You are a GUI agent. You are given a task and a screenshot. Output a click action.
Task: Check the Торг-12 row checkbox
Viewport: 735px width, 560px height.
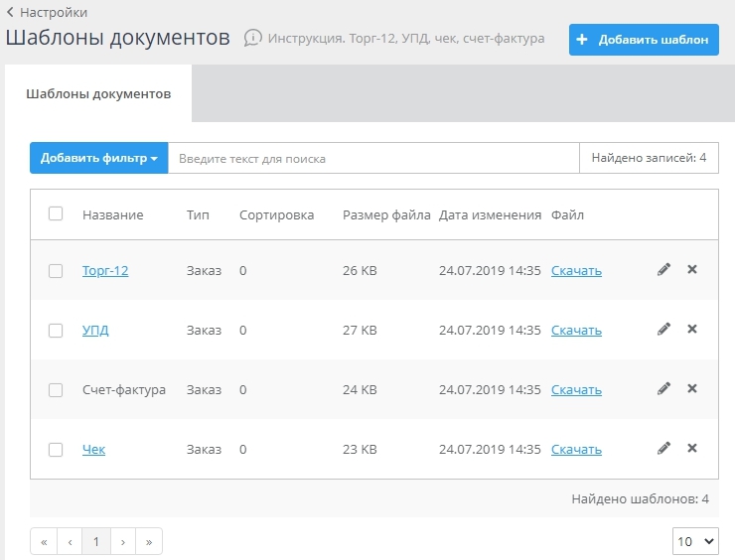[56, 271]
